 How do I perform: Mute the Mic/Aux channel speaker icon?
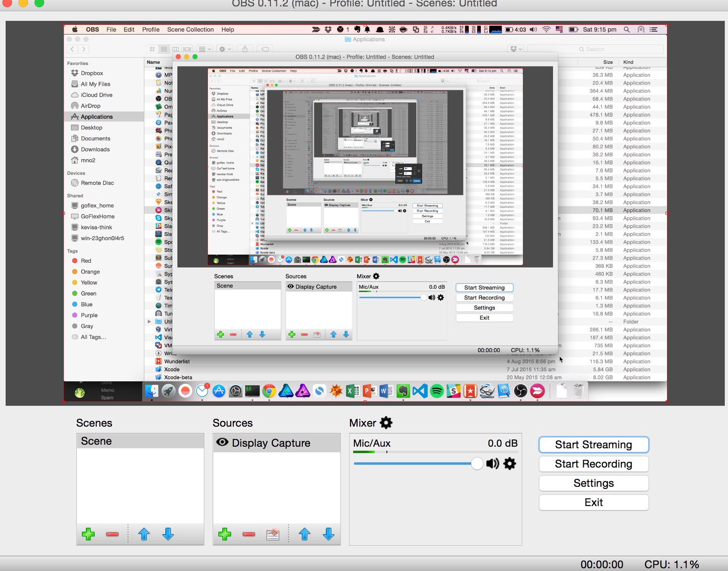(x=493, y=464)
